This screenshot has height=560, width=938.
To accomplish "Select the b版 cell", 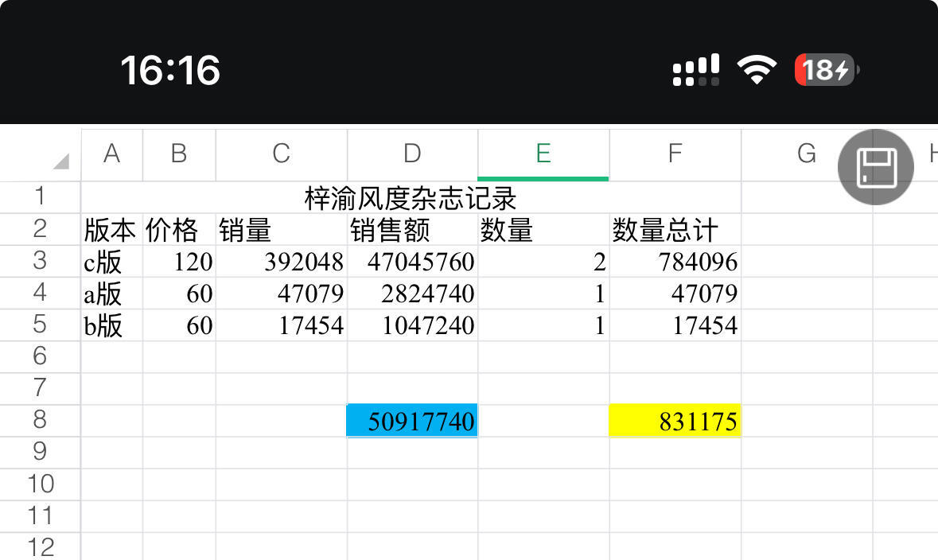I will 112,325.
